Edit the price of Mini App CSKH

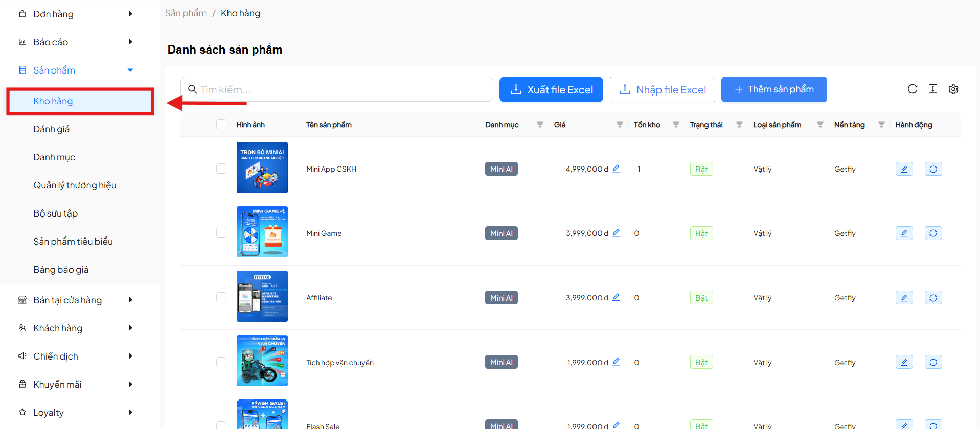click(616, 169)
